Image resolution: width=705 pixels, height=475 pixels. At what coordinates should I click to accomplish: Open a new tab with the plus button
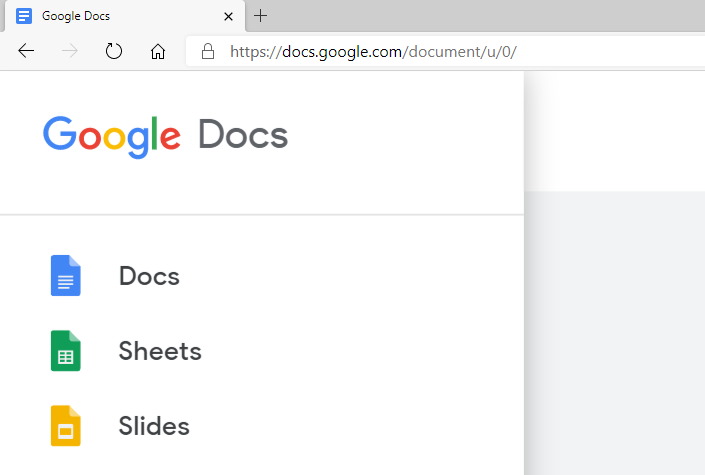261,16
